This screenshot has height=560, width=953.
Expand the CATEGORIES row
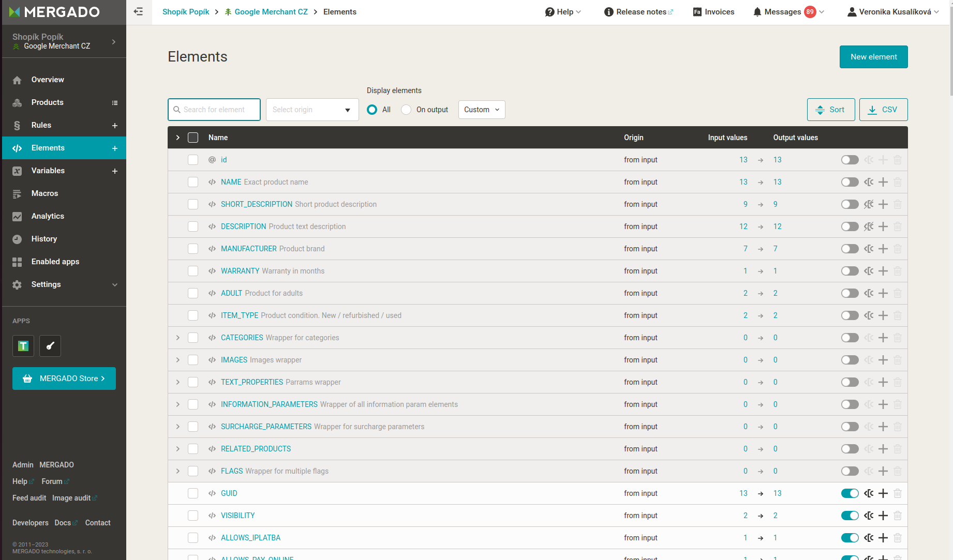178,338
